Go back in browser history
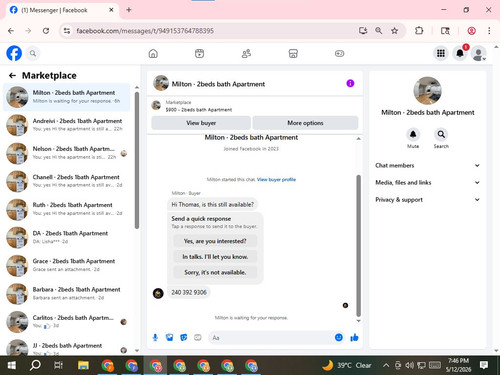The width and height of the screenshot is (500, 375). pyautogui.click(x=11, y=31)
